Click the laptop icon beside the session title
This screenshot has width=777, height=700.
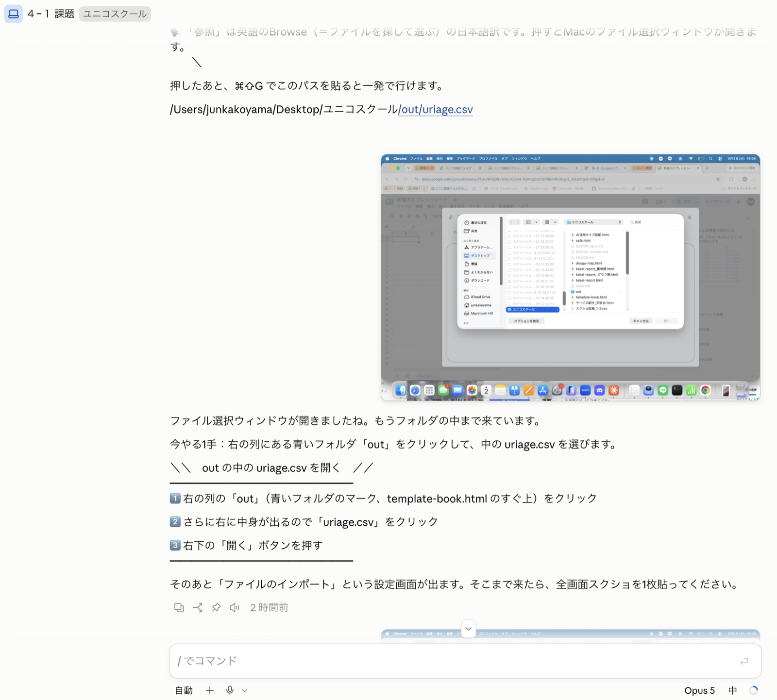point(14,14)
